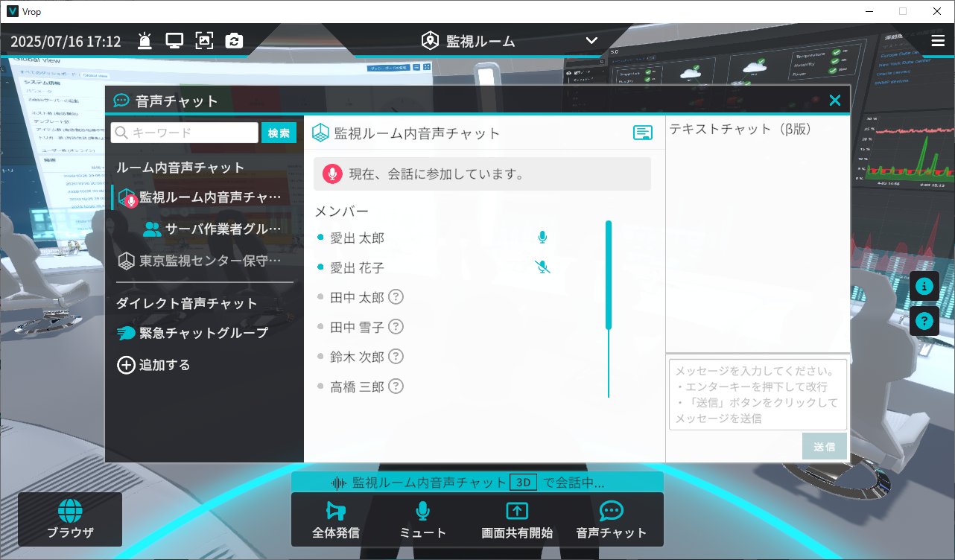Expand サーバ作業者グループ in the sidebar
This screenshot has width=955, height=560.
point(213,229)
